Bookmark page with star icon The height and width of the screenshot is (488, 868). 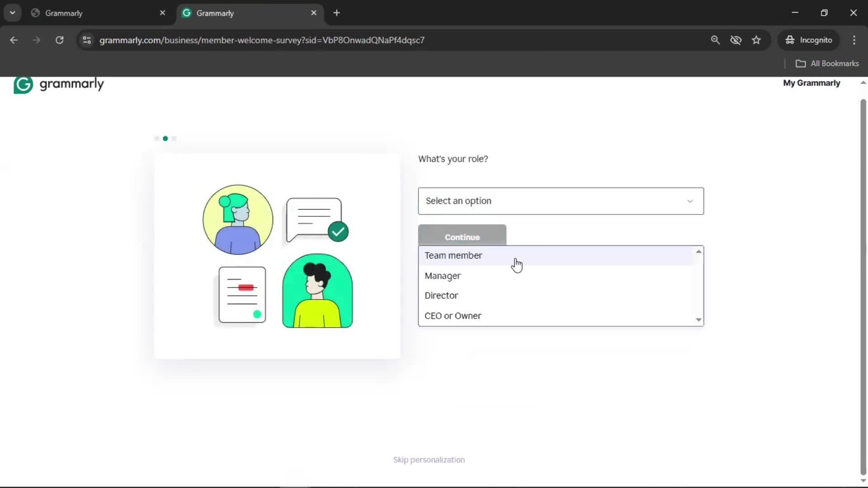(x=756, y=40)
